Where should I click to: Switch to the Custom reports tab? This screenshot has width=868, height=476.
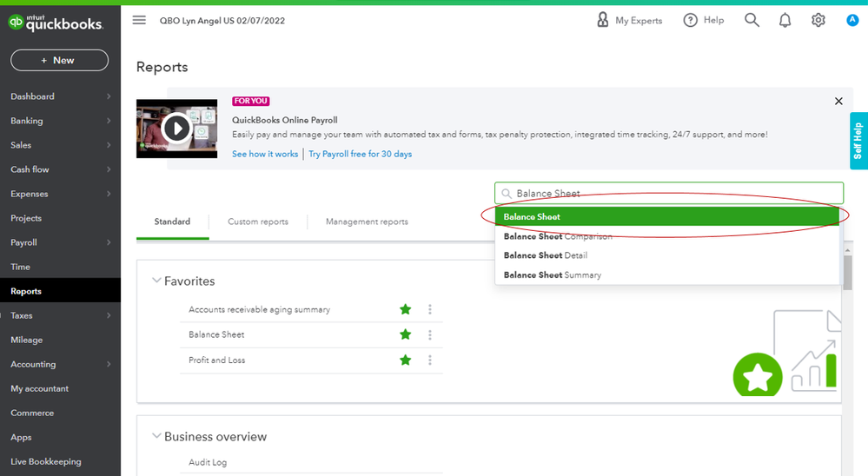pos(258,221)
